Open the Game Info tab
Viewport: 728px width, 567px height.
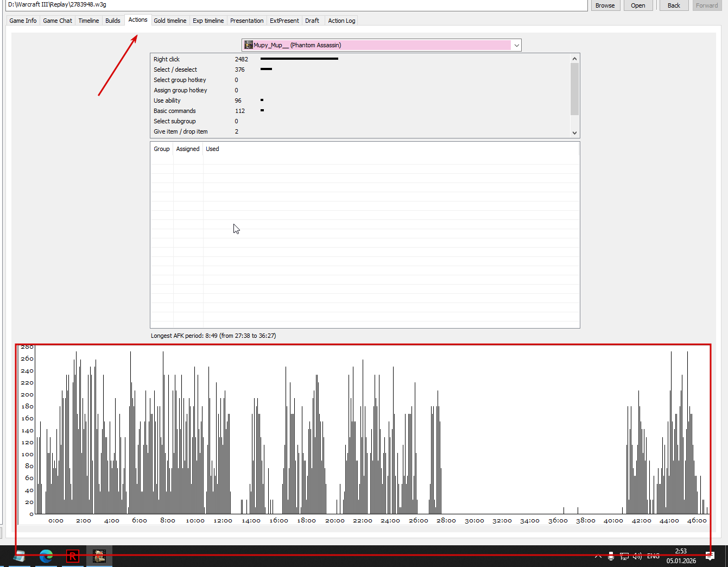(x=23, y=21)
